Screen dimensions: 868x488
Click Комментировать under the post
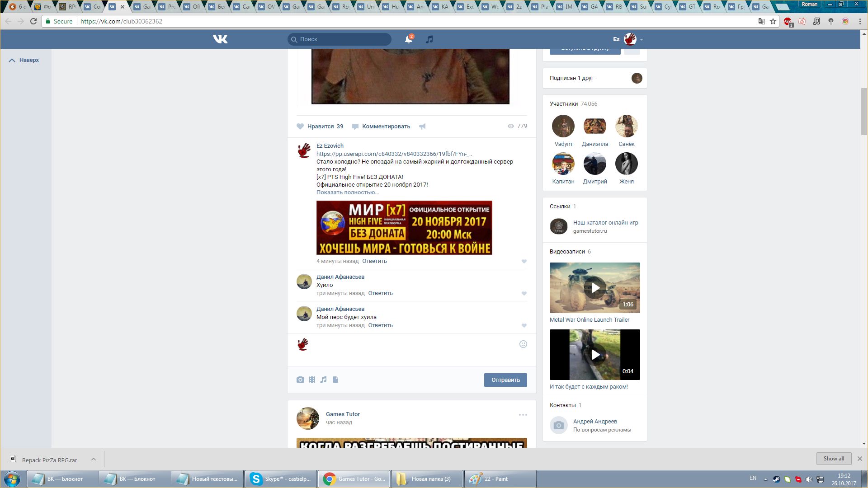381,127
